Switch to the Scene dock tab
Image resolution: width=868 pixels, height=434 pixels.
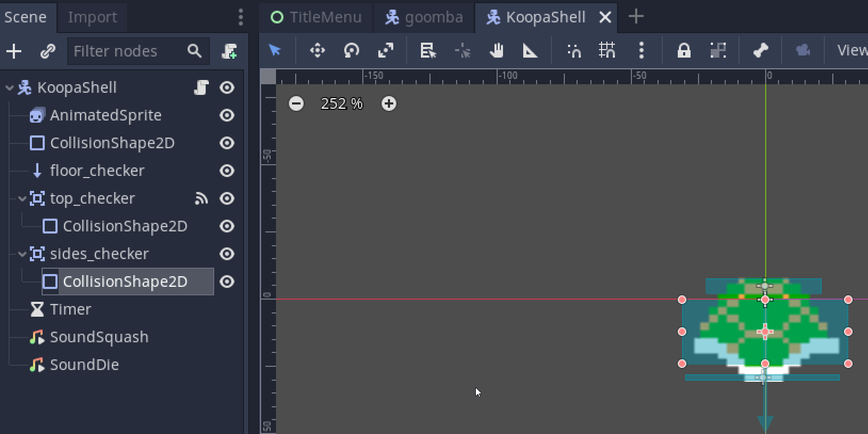tap(25, 17)
